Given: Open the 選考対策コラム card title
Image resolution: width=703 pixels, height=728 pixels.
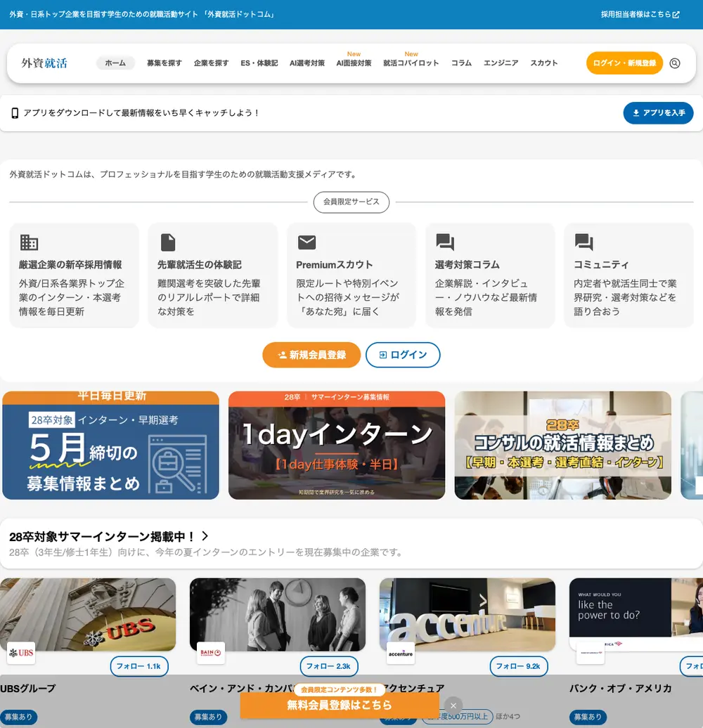Looking at the screenshot, I should (467, 265).
